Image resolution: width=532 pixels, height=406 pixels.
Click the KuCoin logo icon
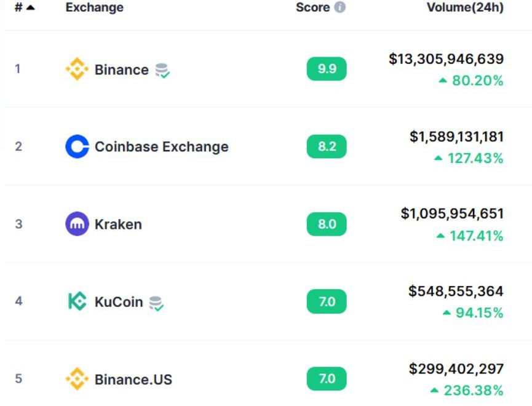click(77, 301)
